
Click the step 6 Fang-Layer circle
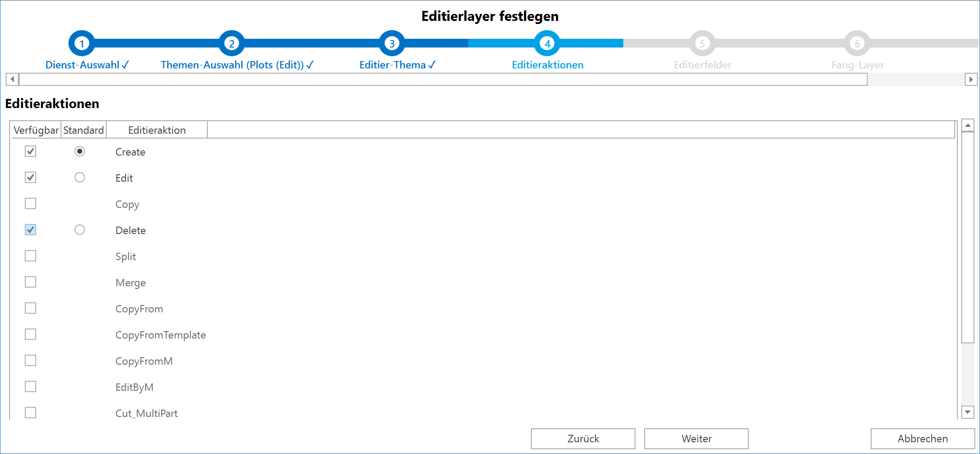[x=857, y=43]
